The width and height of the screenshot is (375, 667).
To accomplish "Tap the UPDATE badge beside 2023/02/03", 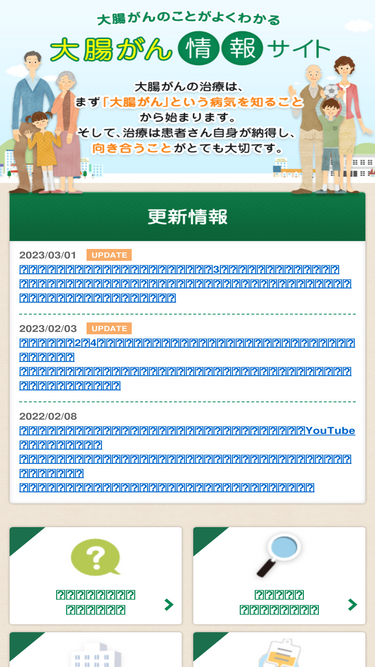I will coord(109,328).
